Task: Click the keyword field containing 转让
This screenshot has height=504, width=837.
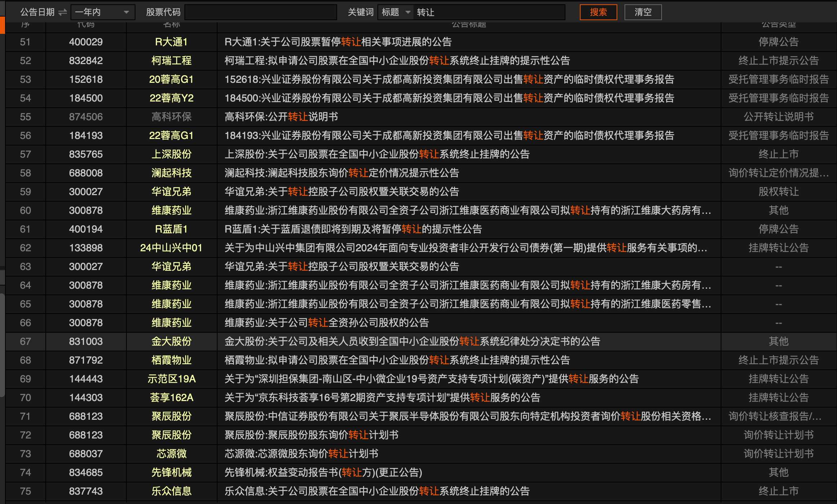Action: (490, 12)
